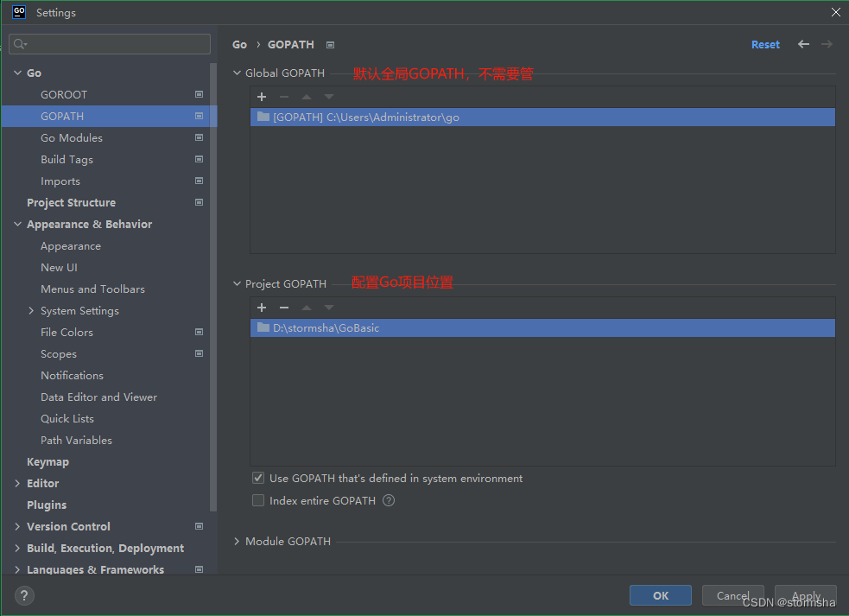Expand System Settings node

[31, 310]
